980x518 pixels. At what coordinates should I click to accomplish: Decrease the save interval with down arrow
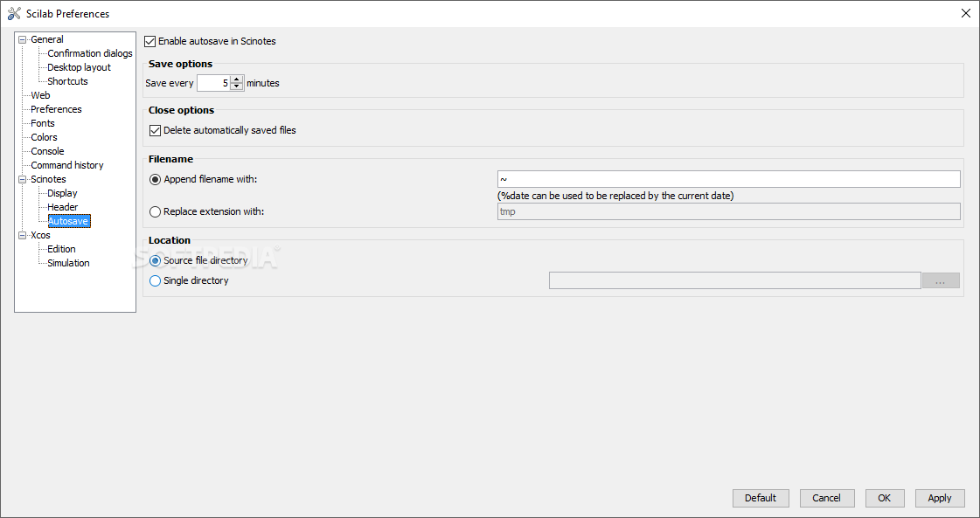236,86
